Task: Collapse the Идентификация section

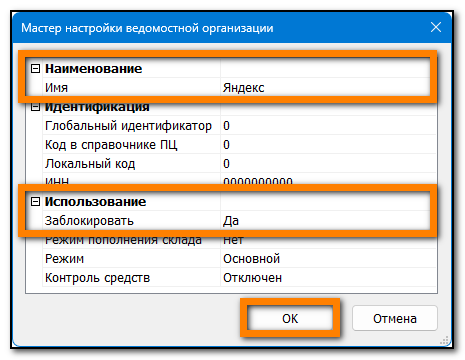Action: (x=35, y=107)
